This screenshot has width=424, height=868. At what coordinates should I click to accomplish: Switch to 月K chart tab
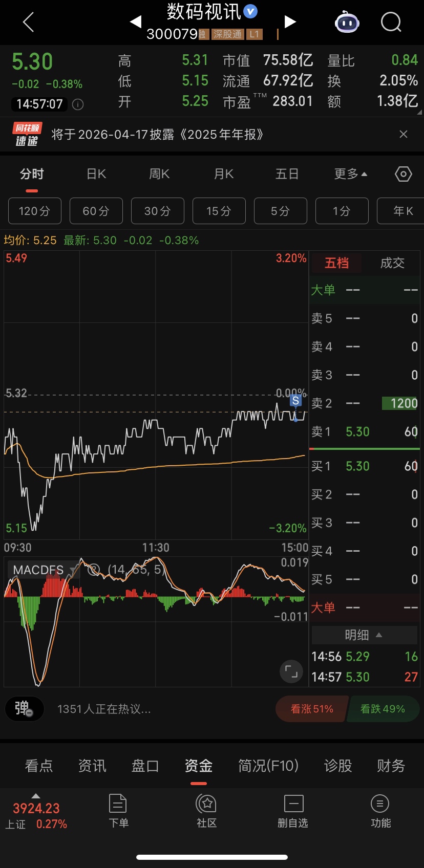(x=224, y=174)
